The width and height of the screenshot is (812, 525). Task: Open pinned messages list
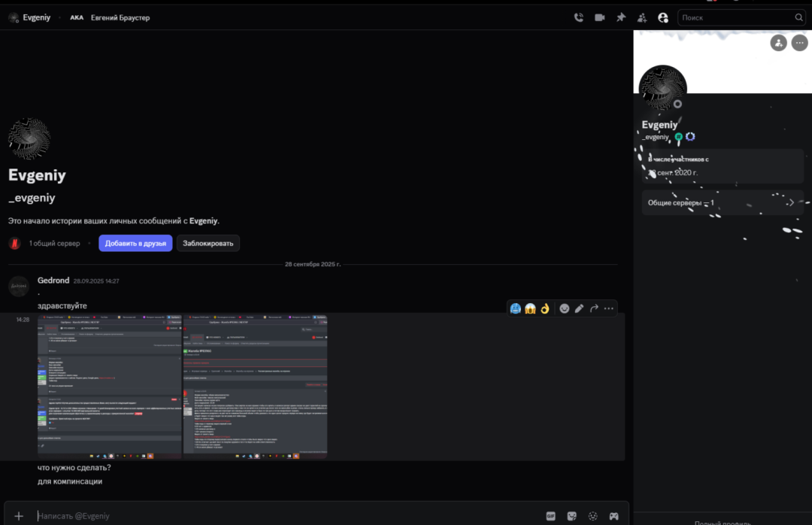(620, 17)
